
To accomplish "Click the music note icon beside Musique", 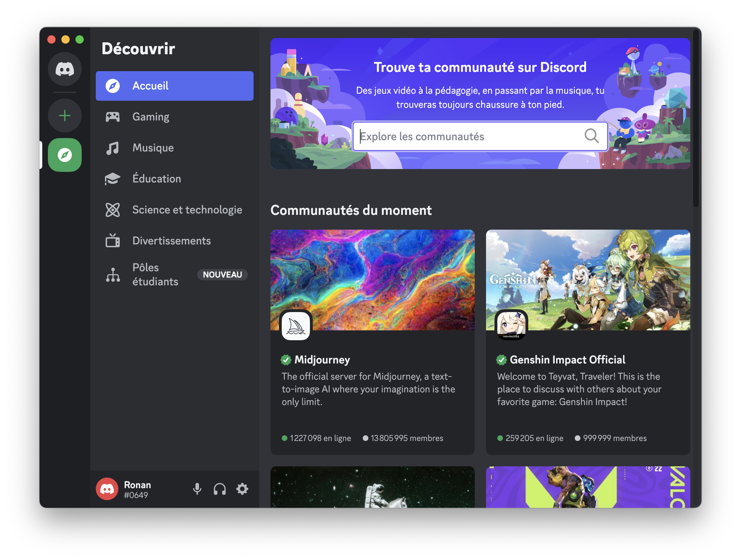I will tap(113, 148).
